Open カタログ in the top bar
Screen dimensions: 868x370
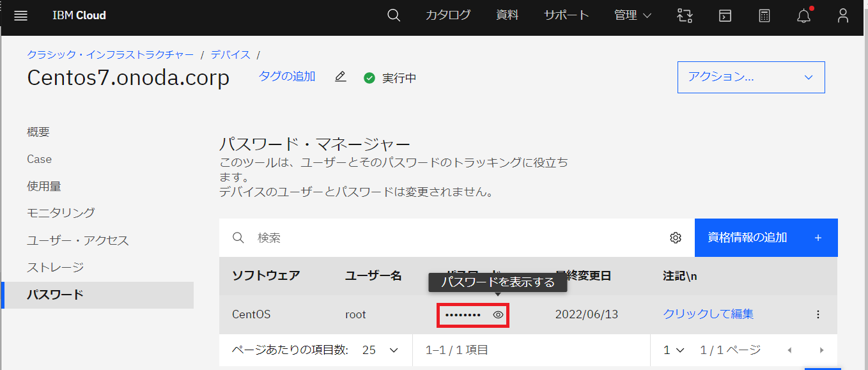pos(448,15)
